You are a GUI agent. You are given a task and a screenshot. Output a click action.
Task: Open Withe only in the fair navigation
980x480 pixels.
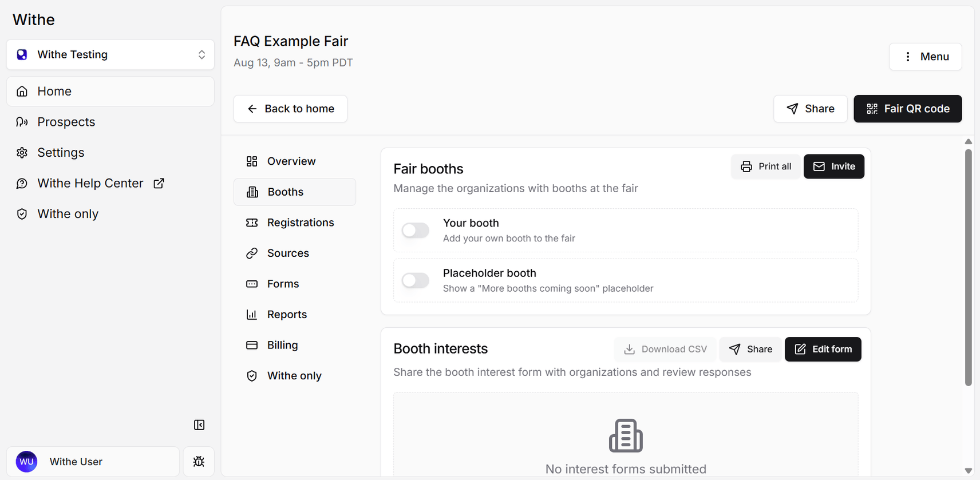pyautogui.click(x=295, y=376)
